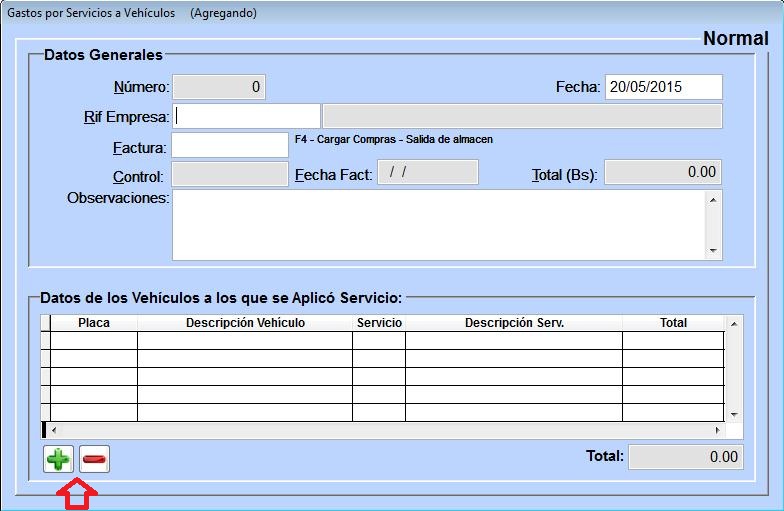The width and height of the screenshot is (784, 511).
Task: Click the red minus remove row icon
Action: point(95,459)
